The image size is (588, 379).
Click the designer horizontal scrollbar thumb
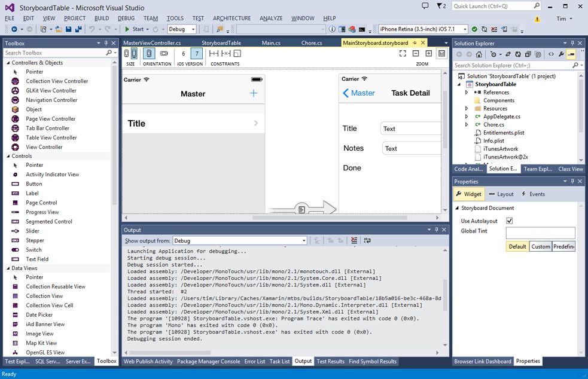tap(330, 218)
